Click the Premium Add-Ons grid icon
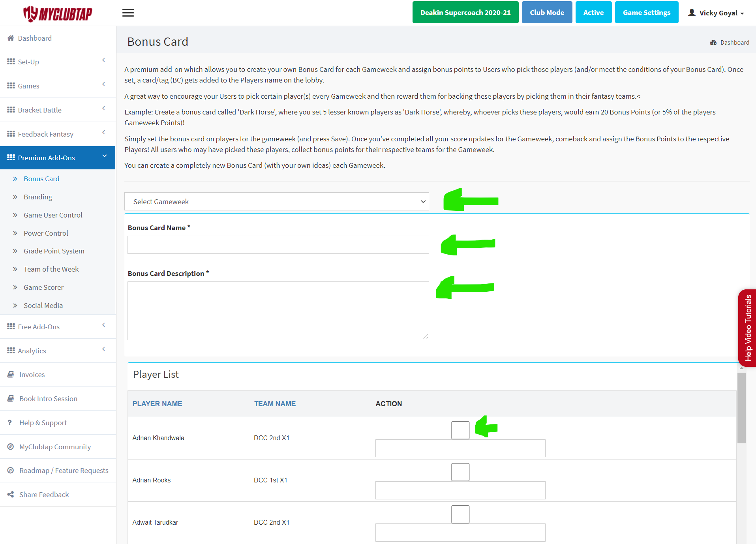 point(11,158)
